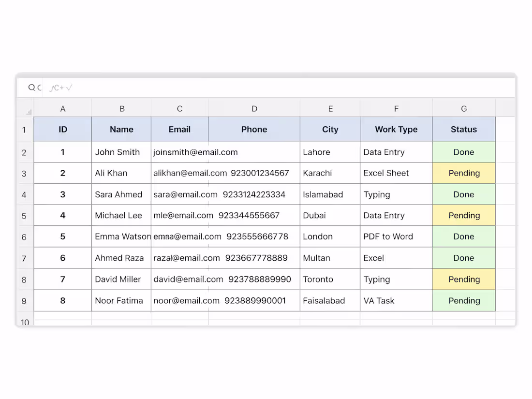The image size is (532, 399).
Task: Select Ali Khan's "Pending" status cell
Action: point(464,173)
